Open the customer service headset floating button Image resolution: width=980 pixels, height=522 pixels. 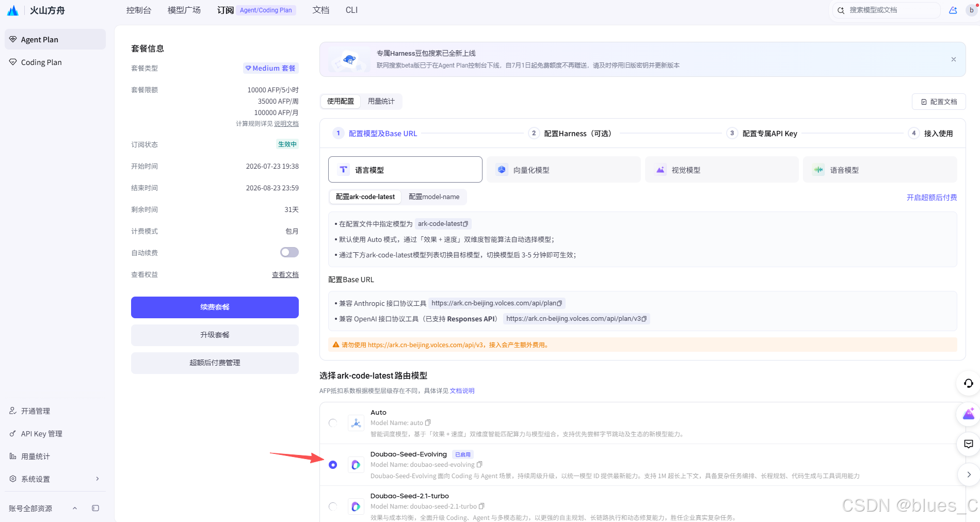coord(969,383)
